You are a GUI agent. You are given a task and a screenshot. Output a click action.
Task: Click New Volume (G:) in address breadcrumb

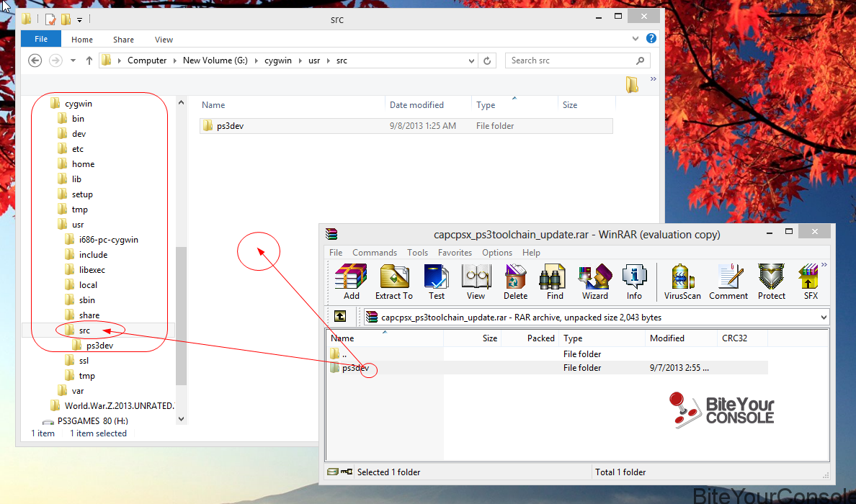tap(215, 60)
